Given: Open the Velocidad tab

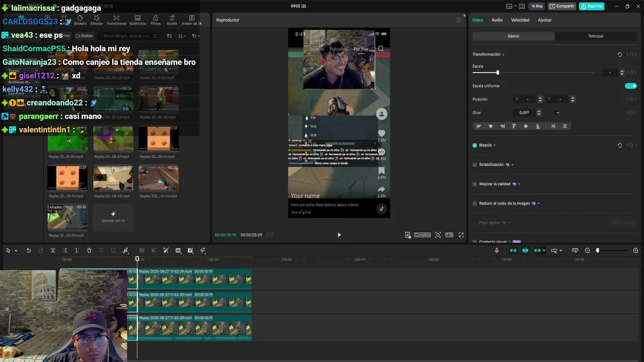Looking at the screenshot, I should pos(520,20).
